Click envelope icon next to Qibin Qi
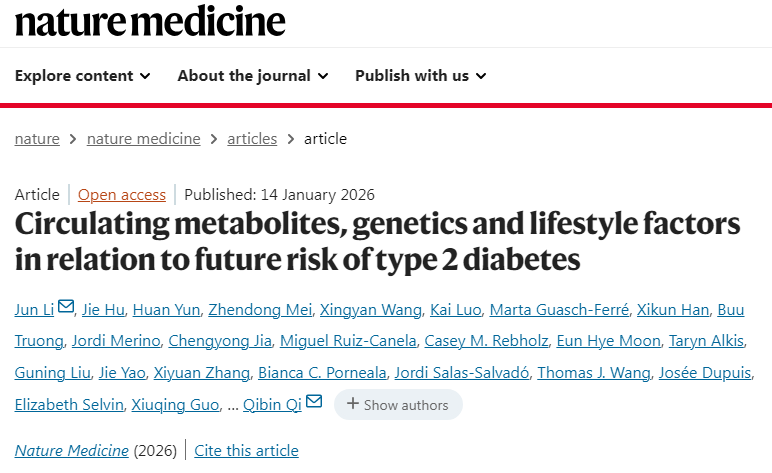The image size is (772, 473). [314, 403]
